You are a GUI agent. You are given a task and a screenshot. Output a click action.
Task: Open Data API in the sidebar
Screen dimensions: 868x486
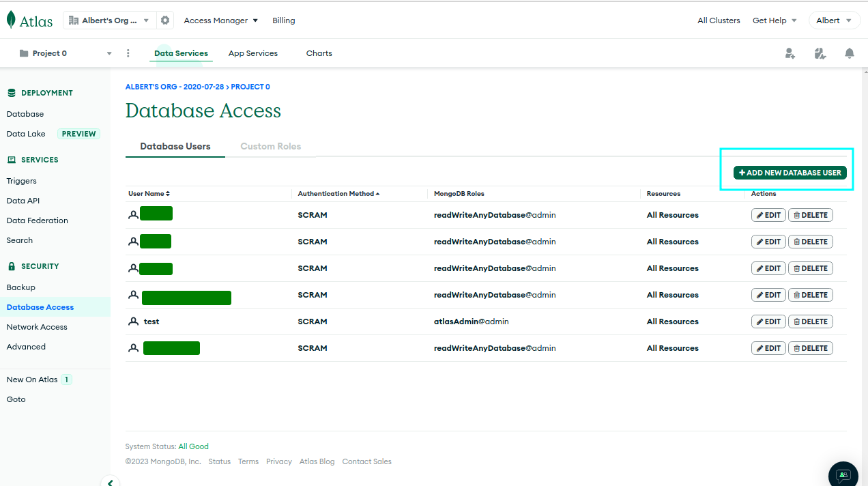click(x=23, y=201)
